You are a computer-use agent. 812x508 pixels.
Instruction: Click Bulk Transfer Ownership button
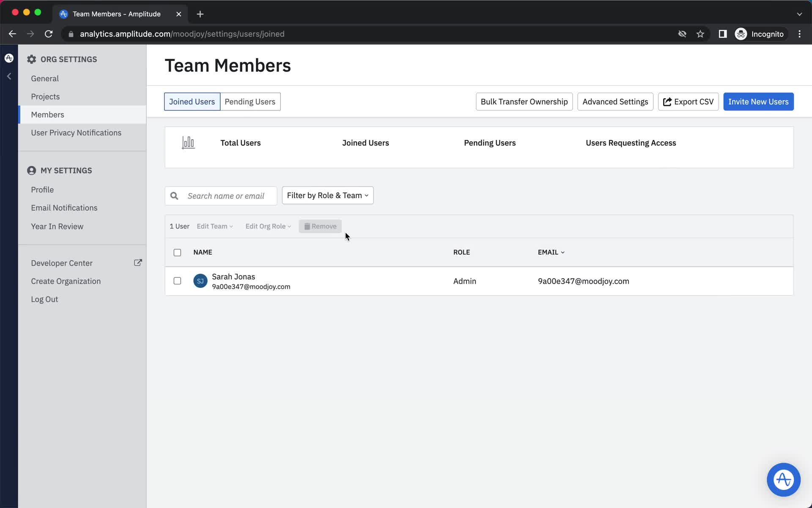[524, 102]
